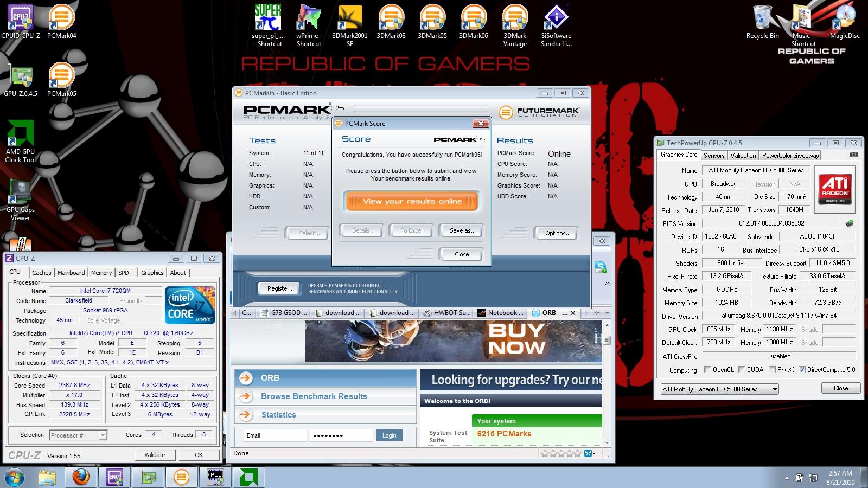Click the star rating in browser status bar
The height and width of the screenshot is (488, 868).
point(561,453)
